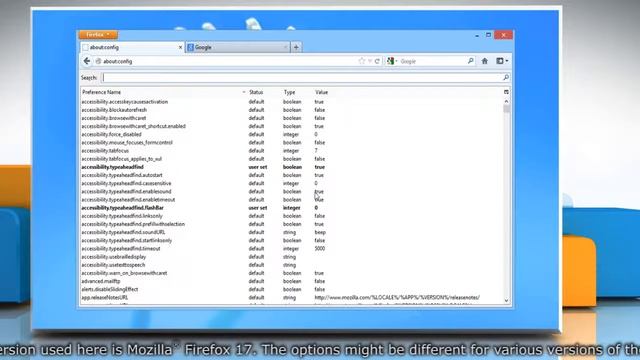Sort by Type column header
The height and width of the screenshot is (360, 640).
tap(297, 93)
